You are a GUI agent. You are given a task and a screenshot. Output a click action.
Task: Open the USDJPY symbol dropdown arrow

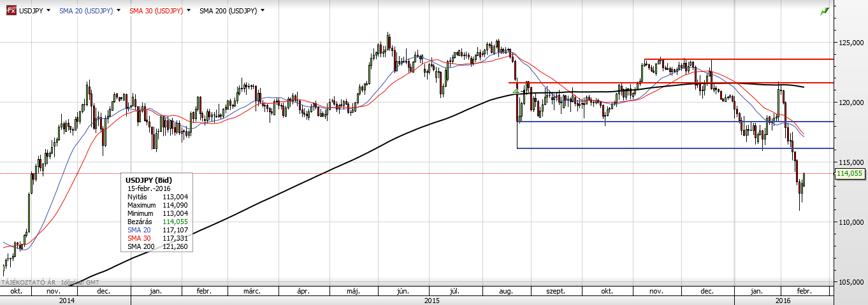pos(48,11)
